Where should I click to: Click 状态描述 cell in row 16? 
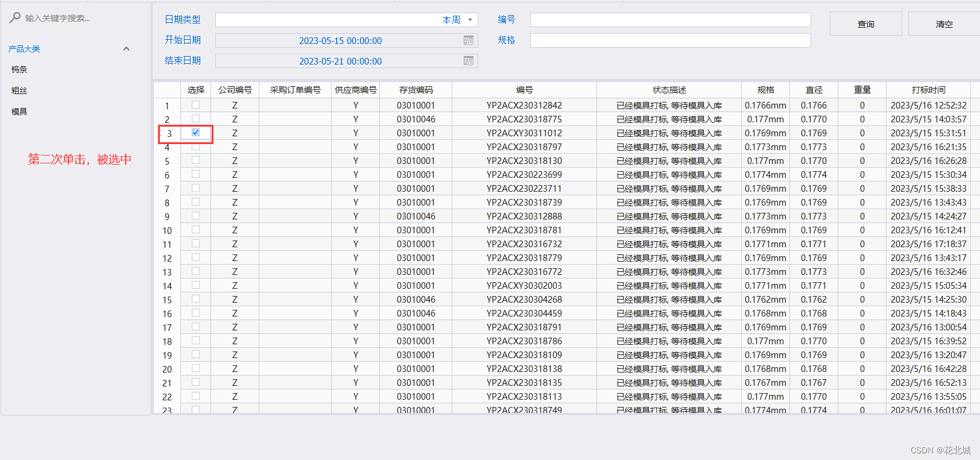(669, 313)
